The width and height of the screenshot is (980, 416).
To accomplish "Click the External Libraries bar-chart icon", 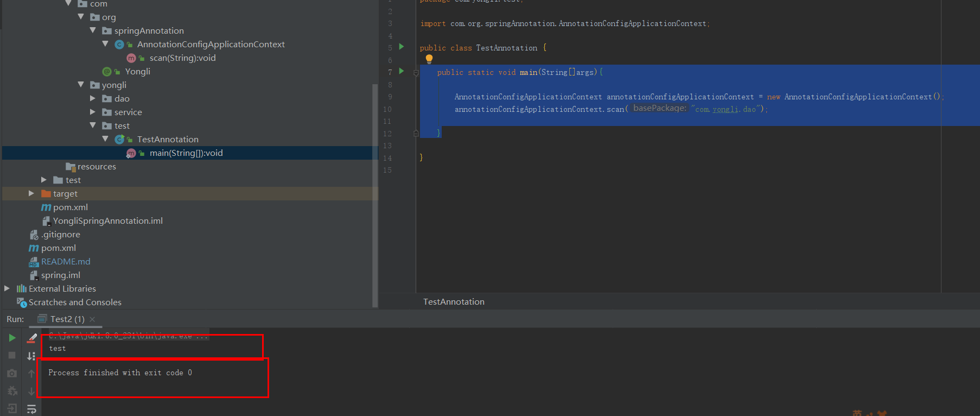I will pos(22,289).
